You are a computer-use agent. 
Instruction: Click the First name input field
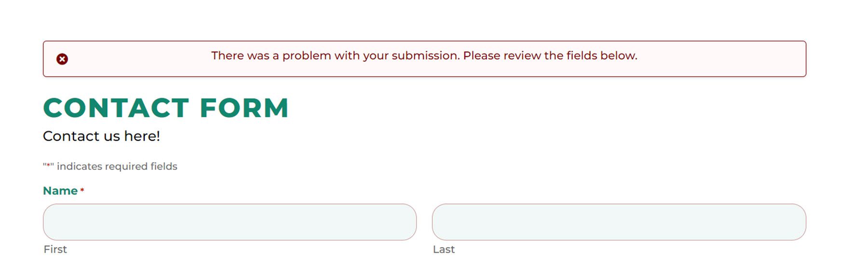[x=230, y=222]
